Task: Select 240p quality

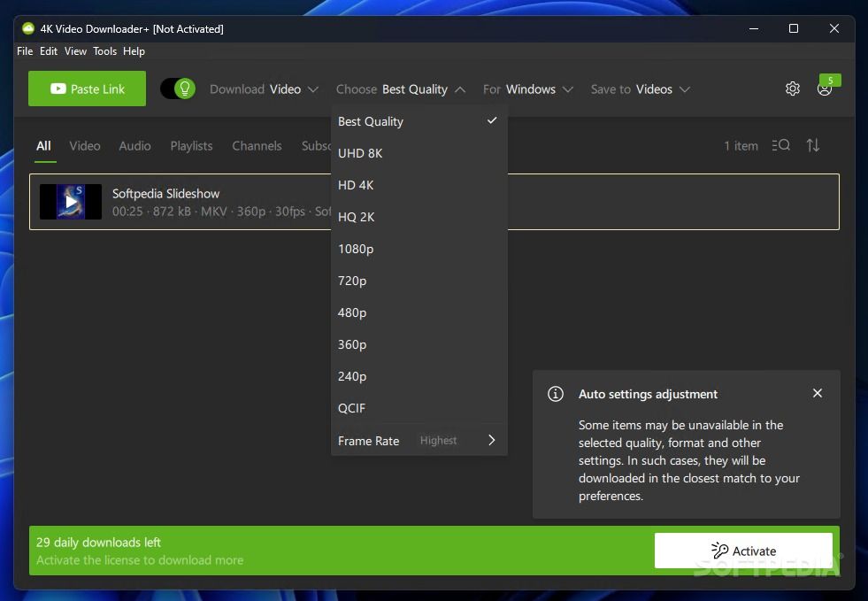Action: 419,376
